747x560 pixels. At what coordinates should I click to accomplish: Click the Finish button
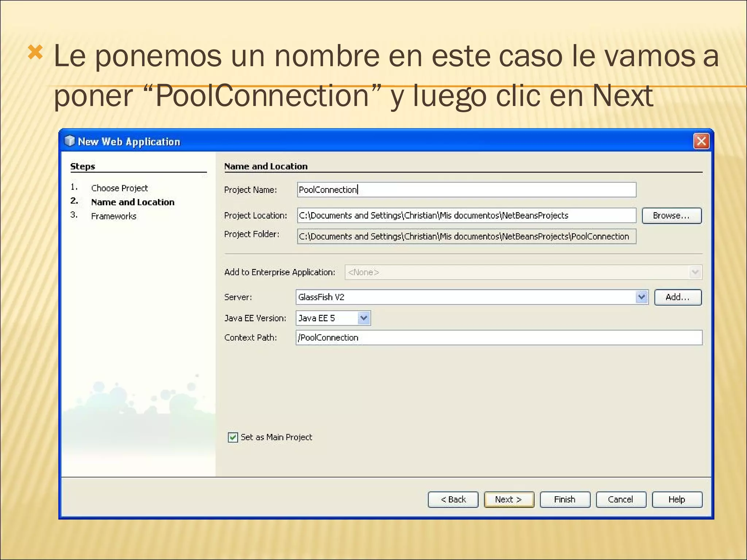(x=565, y=499)
